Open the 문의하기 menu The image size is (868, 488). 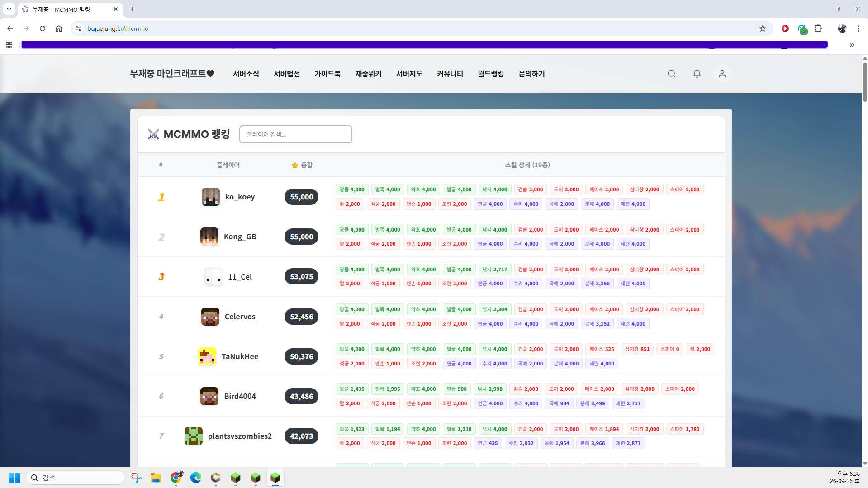[532, 74]
